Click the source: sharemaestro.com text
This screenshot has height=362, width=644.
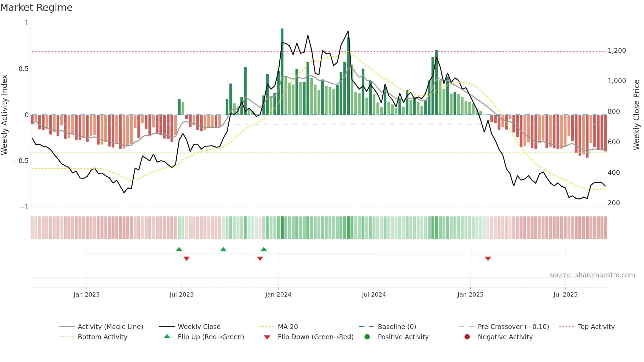point(592,275)
